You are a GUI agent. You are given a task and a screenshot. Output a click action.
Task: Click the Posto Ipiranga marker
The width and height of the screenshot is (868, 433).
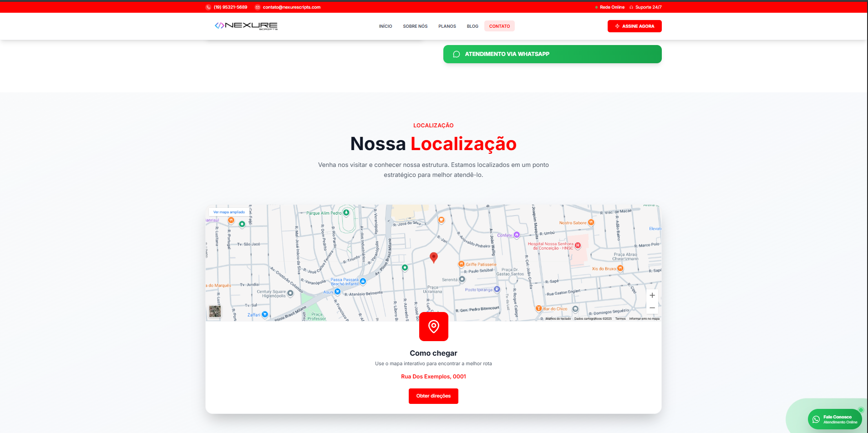point(497,289)
